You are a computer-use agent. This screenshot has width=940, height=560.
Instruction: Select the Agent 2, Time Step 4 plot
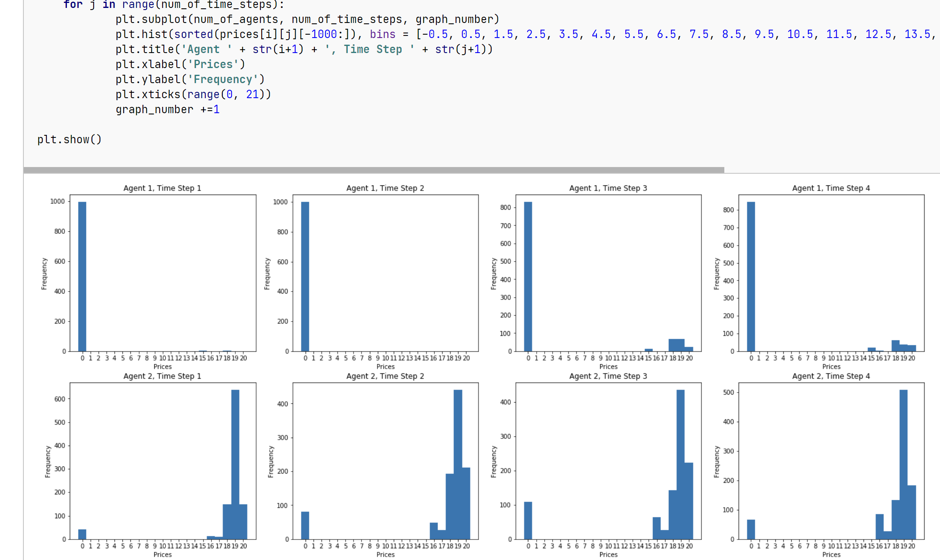831,461
